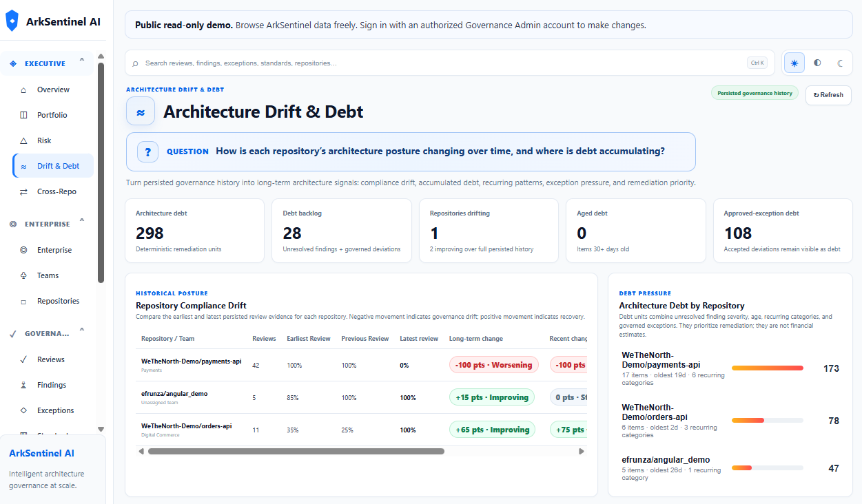Click the +15 pts Improving badge

[x=492, y=397]
